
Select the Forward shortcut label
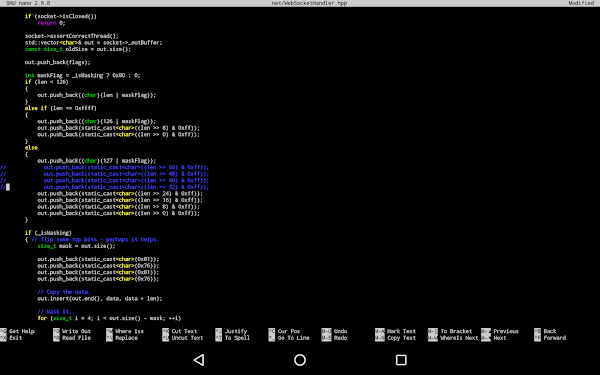pyautogui.click(x=554, y=338)
